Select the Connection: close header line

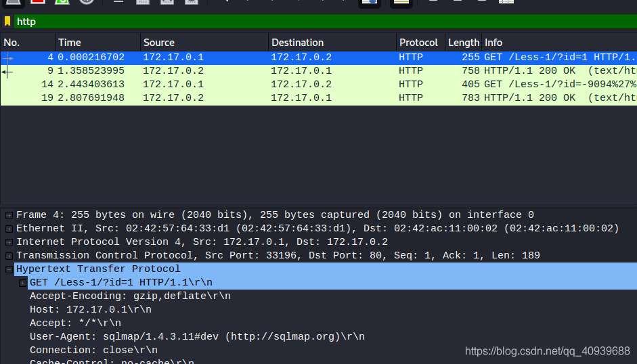click(x=93, y=350)
